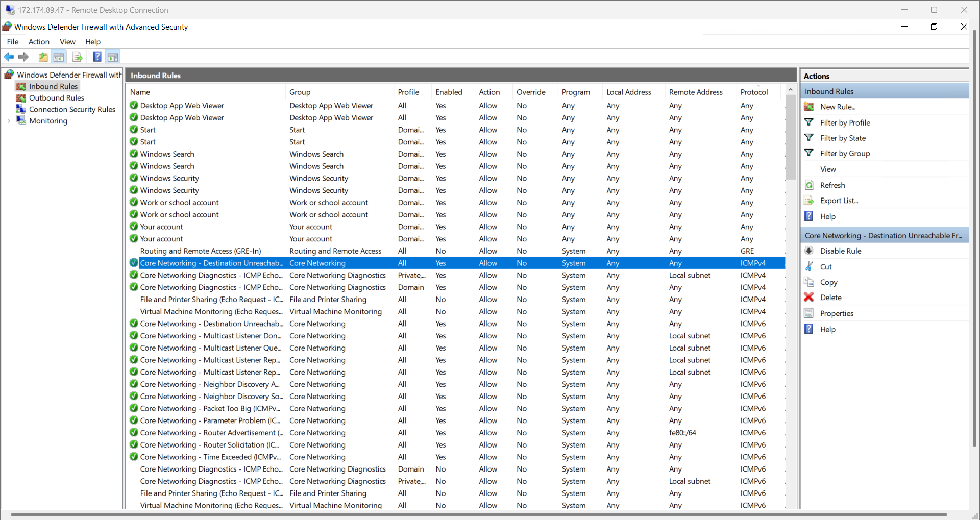Click the Export List icon in the toolbar
The width and height of the screenshot is (980, 520).
click(x=78, y=57)
